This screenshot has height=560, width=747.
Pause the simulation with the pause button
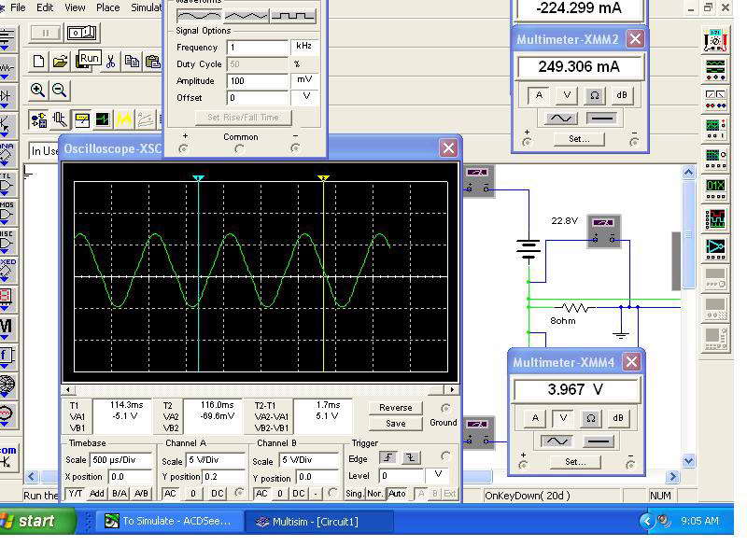tap(46, 33)
